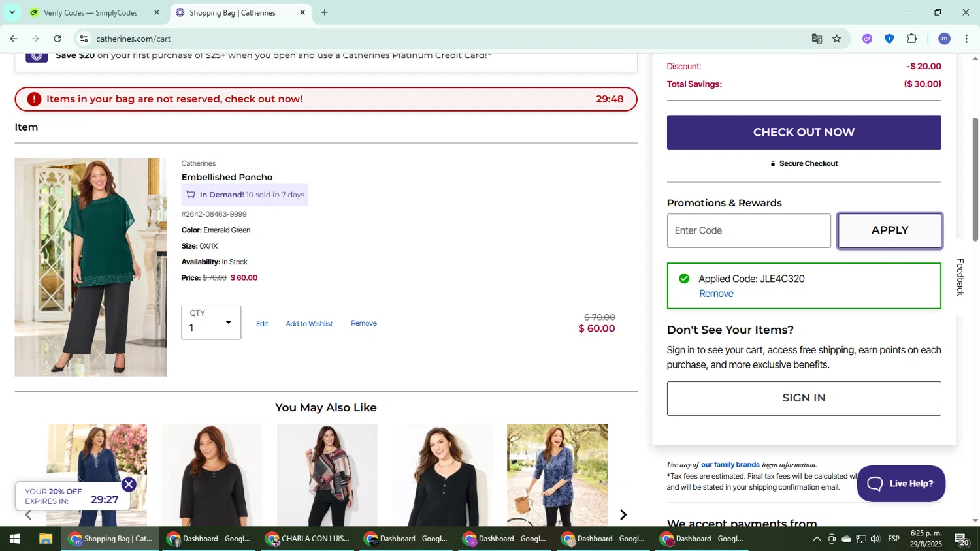Close the Shopping Bag tab
Screen dimensions: 980x551
[x=302, y=12]
